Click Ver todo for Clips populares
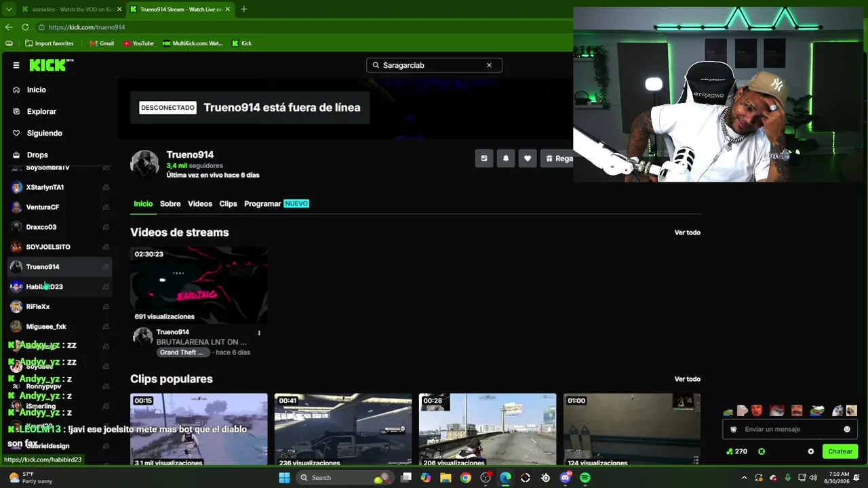The height and width of the screenshot is (488, 868). tap(687, 379)
